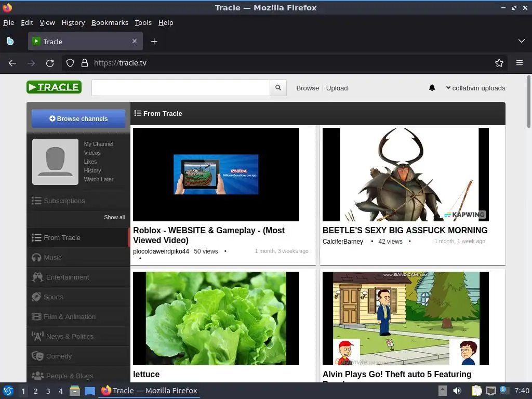Open the Roblox video thumbnail
532x399 pixels.
216,175
